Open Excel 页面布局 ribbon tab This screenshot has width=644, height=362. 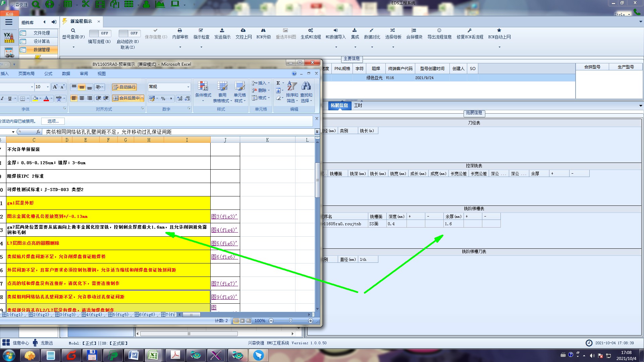click(26, 74)
